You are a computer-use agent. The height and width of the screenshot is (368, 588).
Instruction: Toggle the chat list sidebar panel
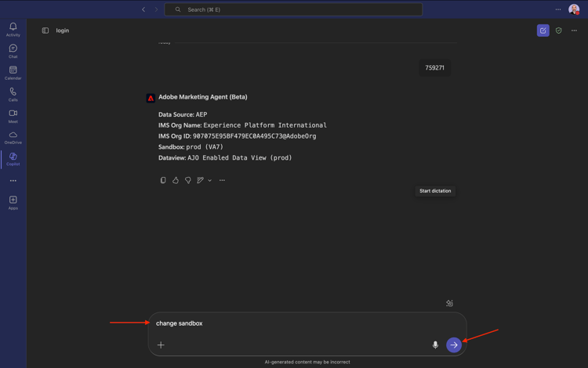45,31
